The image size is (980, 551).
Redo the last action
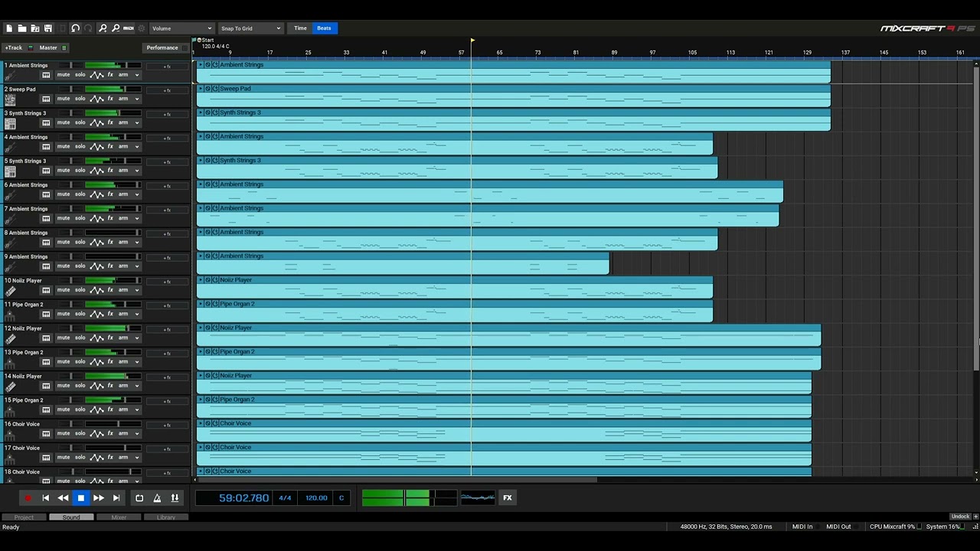[88, 28]
